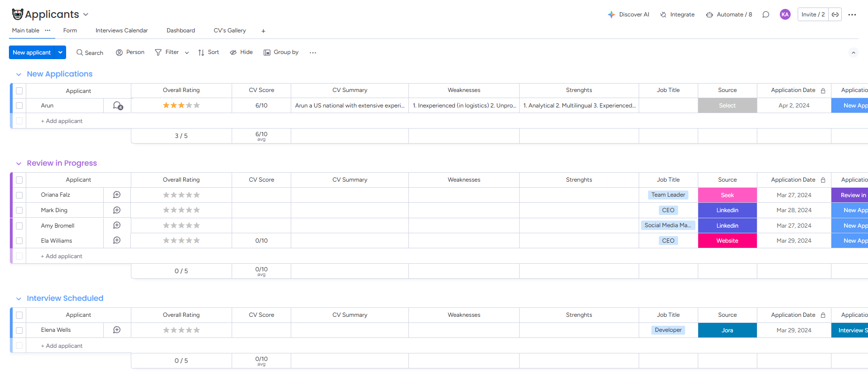Image resolution: width=868 pixels, height=375 pixels.
Task: Click the Sort arrows icon
Action: click(x=201, y=53)
